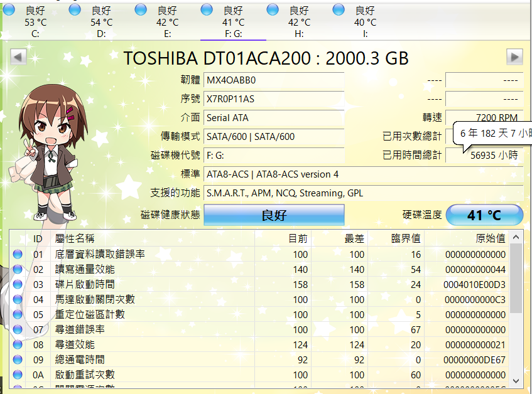Click threshold value 20 in row 08
This screenshot has height=394, width=532.
pos(416,345)
